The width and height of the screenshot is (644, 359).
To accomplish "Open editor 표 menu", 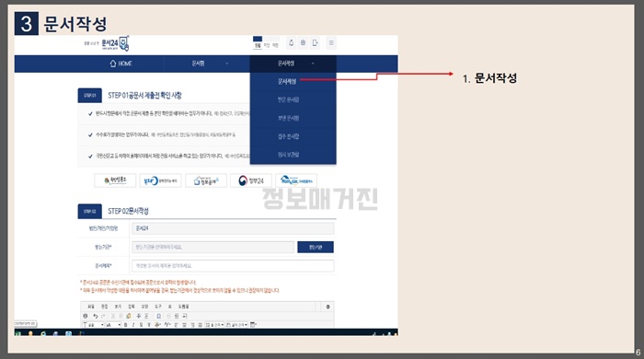I will click(x=169, y=307).
